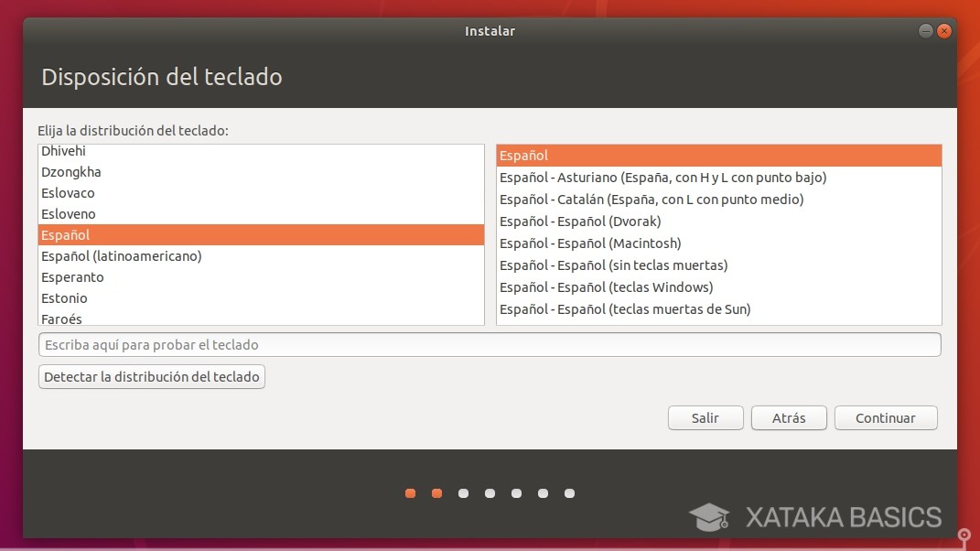Choose Esloveno in the left list
980x551 pixels.
coord(261,214)
